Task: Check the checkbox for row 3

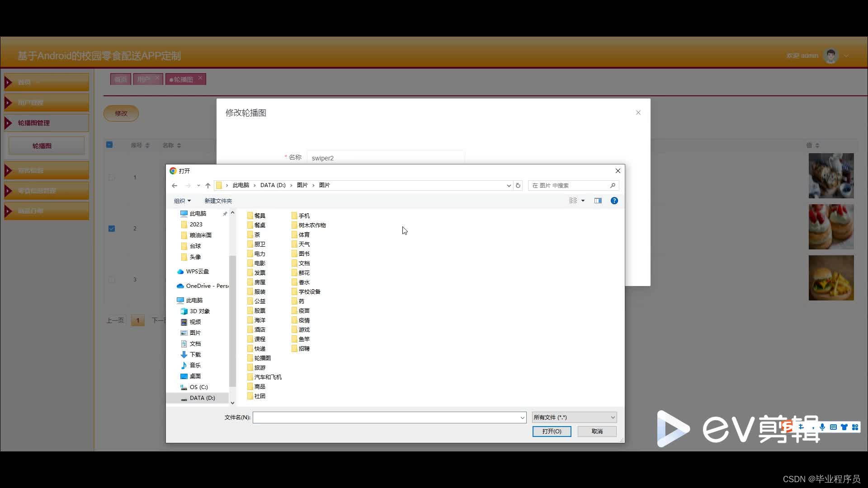Action: tap(112, 280)
